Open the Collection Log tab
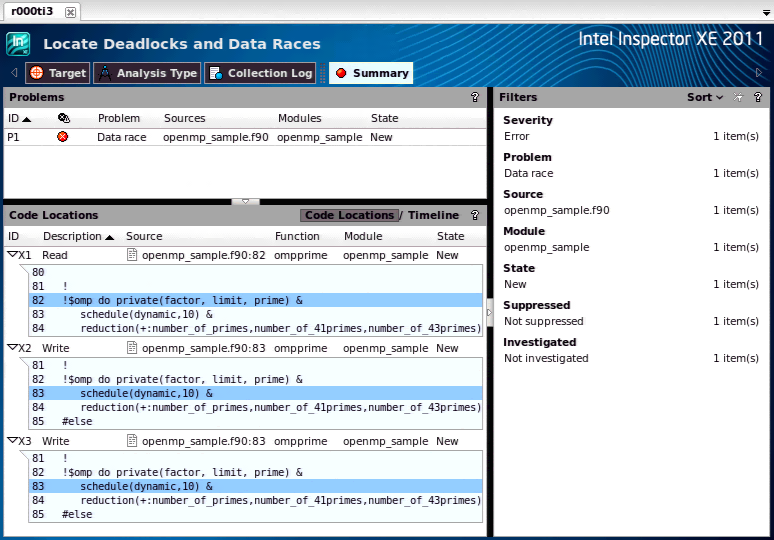The width and height of the screenshot is (774, 540). (260, 73)
